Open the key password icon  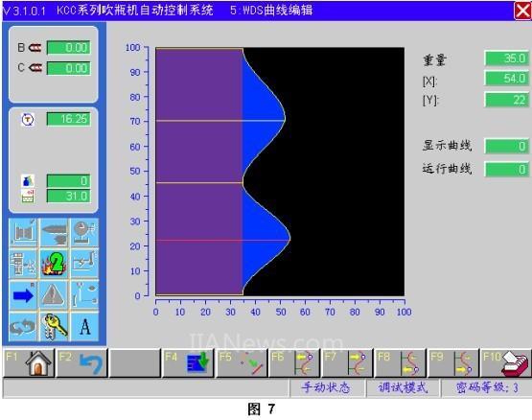55,326
